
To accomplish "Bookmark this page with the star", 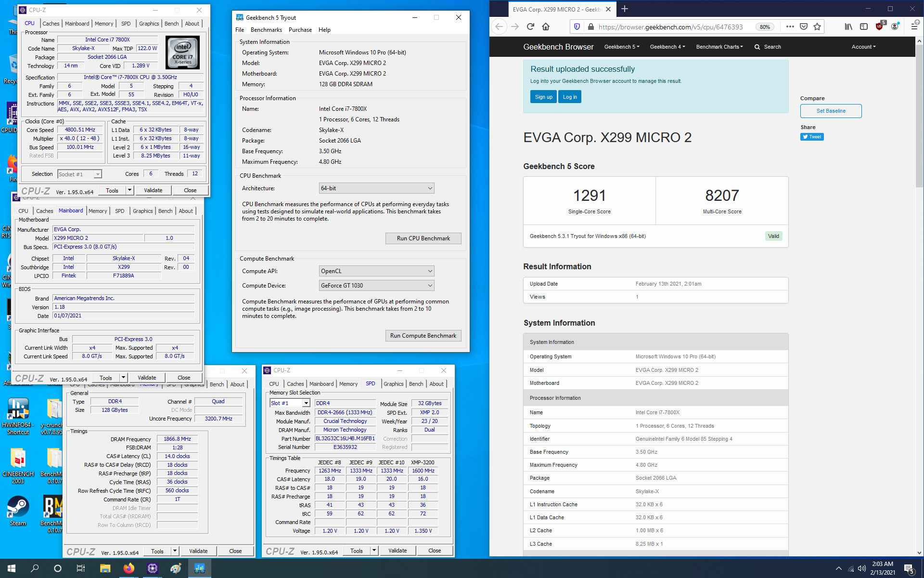I will click(x=817, y=26).
